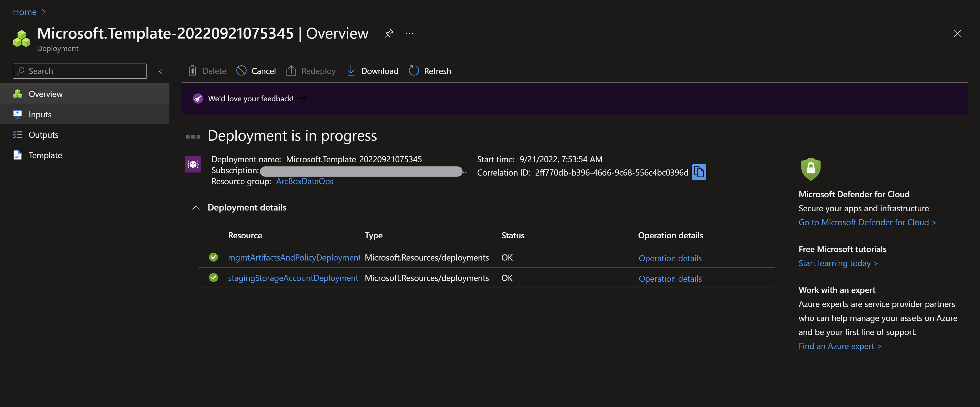Go back via Home breadcrumb
980x407 pixels.
[25, 12]
